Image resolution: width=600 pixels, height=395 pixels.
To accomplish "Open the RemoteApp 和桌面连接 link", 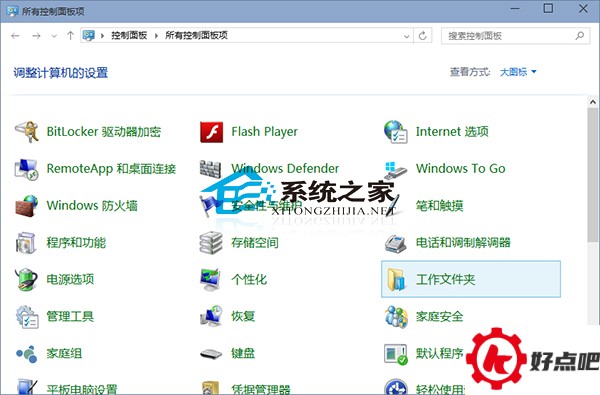I will (111, 168).
